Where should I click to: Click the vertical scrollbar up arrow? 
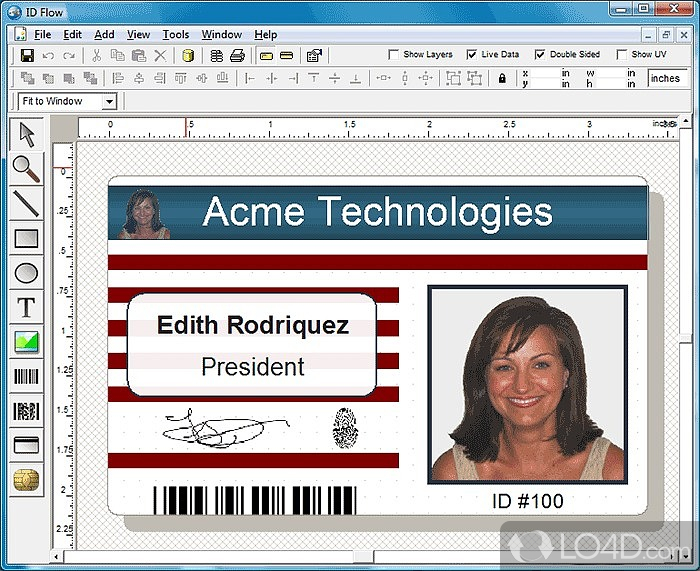685,121
